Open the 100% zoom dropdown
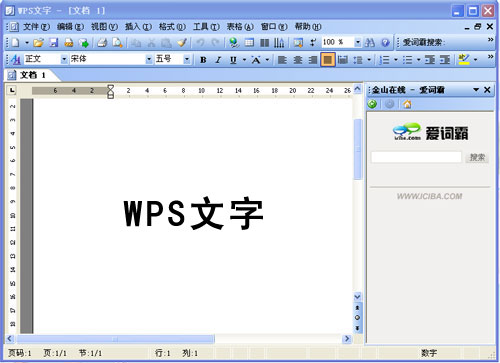 coord(357,42)
